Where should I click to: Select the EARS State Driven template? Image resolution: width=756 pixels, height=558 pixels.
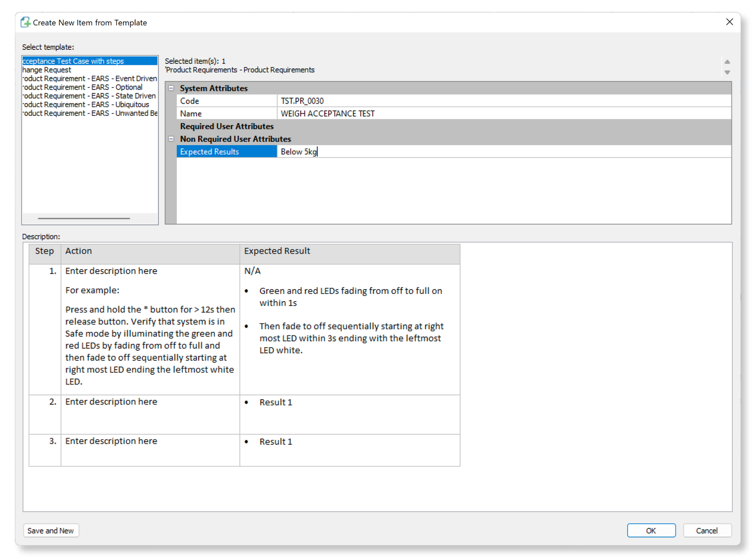pyautogui.click(x=89, y=96)
